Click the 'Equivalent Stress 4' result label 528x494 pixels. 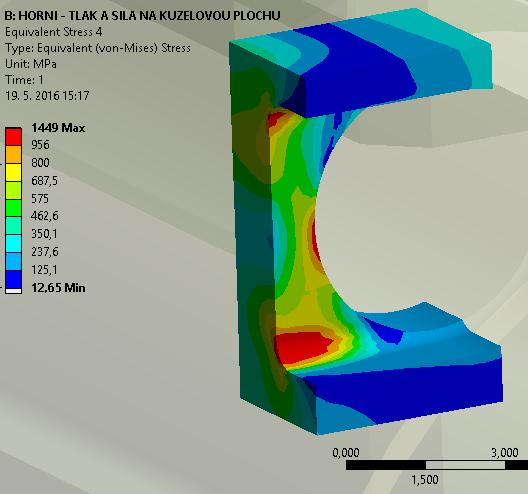pyautogui.click(x=54, y=32)
